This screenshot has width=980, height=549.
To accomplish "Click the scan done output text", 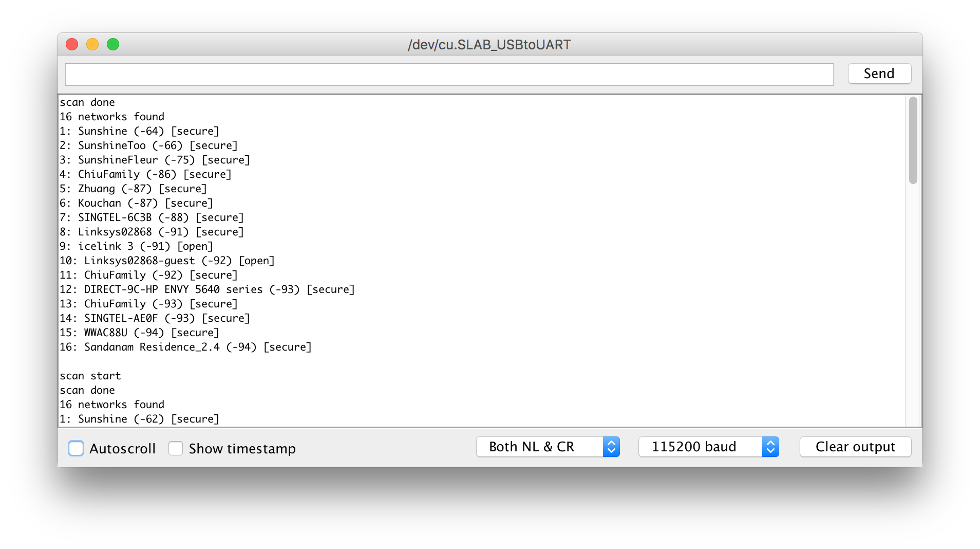I will (x=87, y=102).
